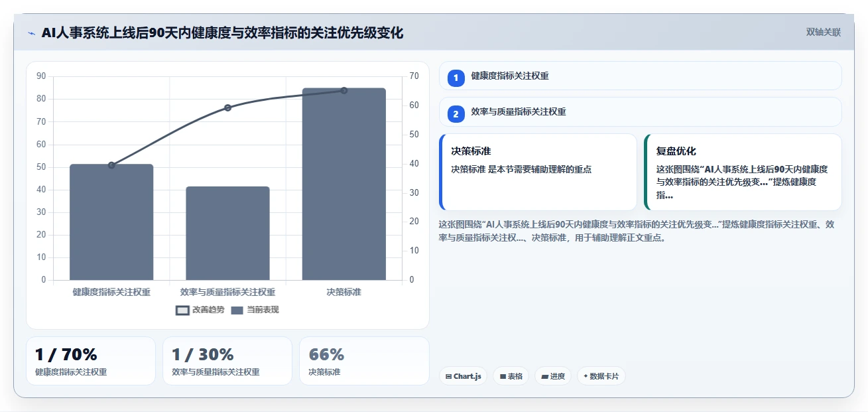Click the x-axis label 健康度指标关注权重
868x412 pixels.
[x=111, y=292]
